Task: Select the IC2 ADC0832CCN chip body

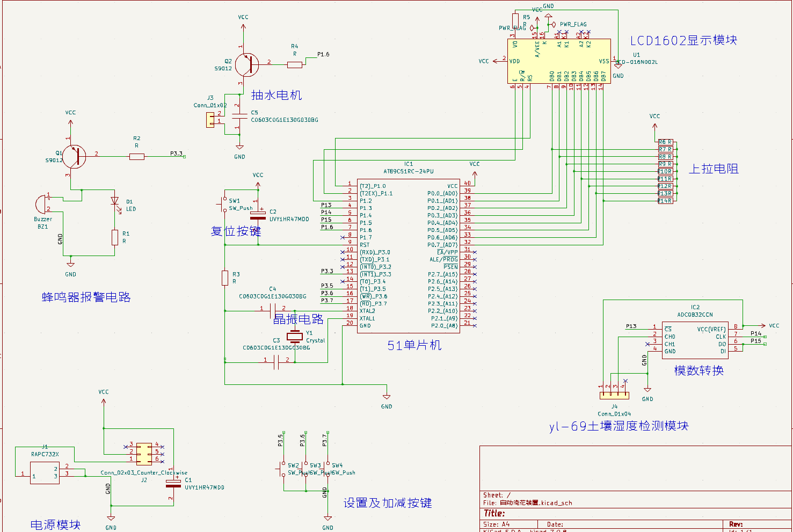Action: pos(695,340)
